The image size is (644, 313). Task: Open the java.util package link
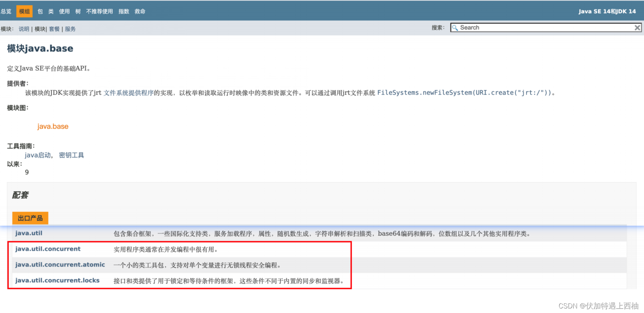tap(29, 233)
